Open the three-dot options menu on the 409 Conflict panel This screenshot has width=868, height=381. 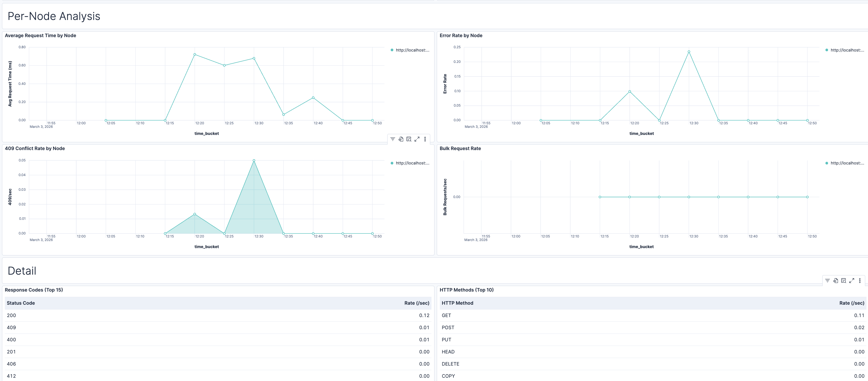click(425, 139)
